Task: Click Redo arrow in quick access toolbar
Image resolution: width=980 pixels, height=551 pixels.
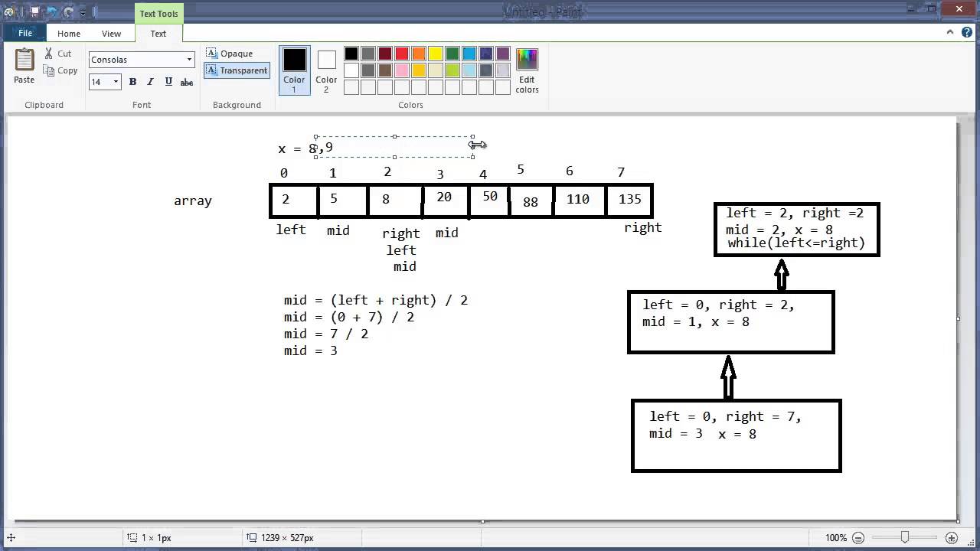Action: point(69,12)
